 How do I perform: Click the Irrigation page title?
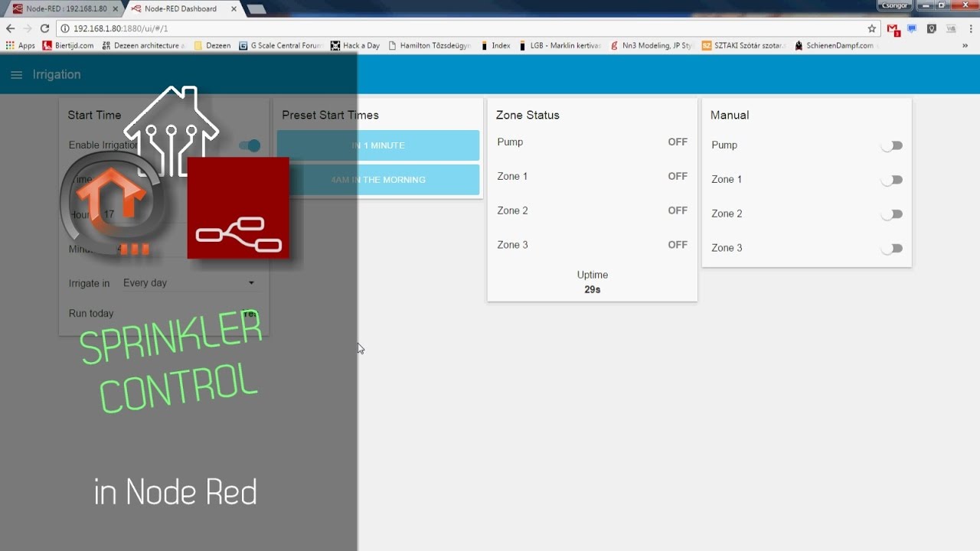(57, 74)
